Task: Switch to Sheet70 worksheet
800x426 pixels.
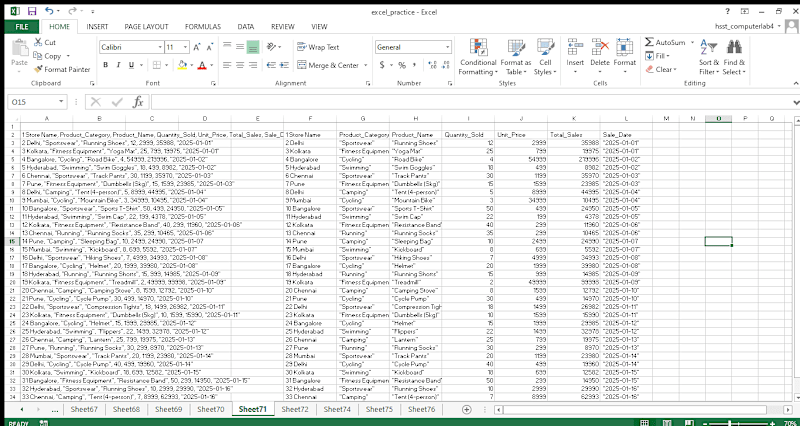Action: click(210, 409)
